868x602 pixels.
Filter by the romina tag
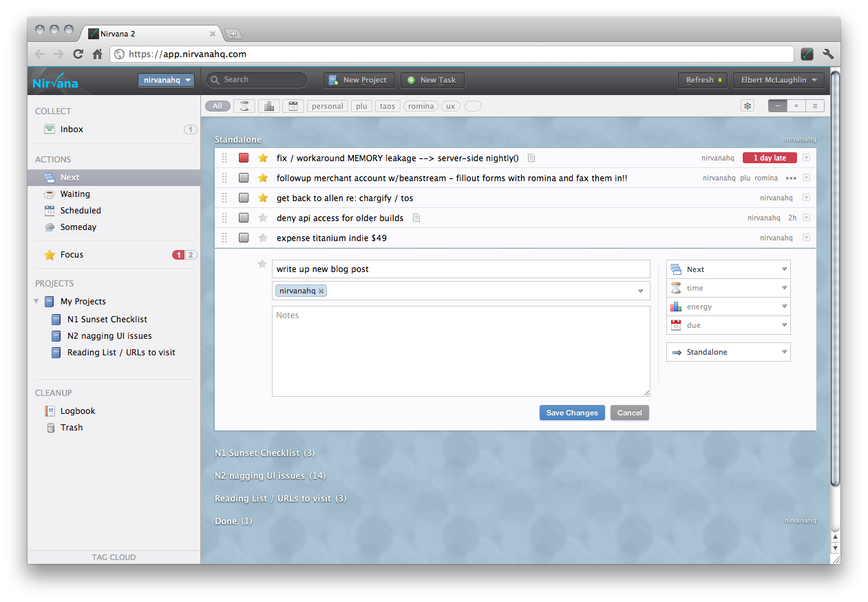(x=421, y=106)
